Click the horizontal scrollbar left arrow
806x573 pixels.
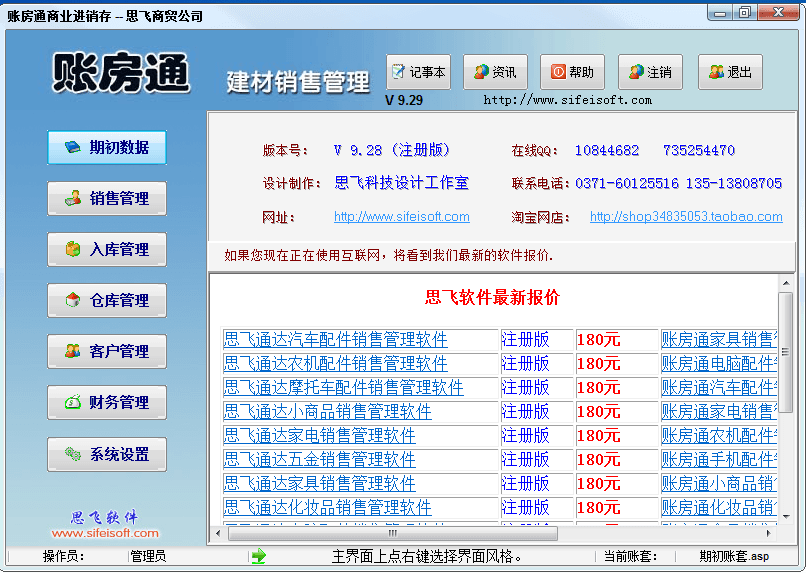click(218, 533)
